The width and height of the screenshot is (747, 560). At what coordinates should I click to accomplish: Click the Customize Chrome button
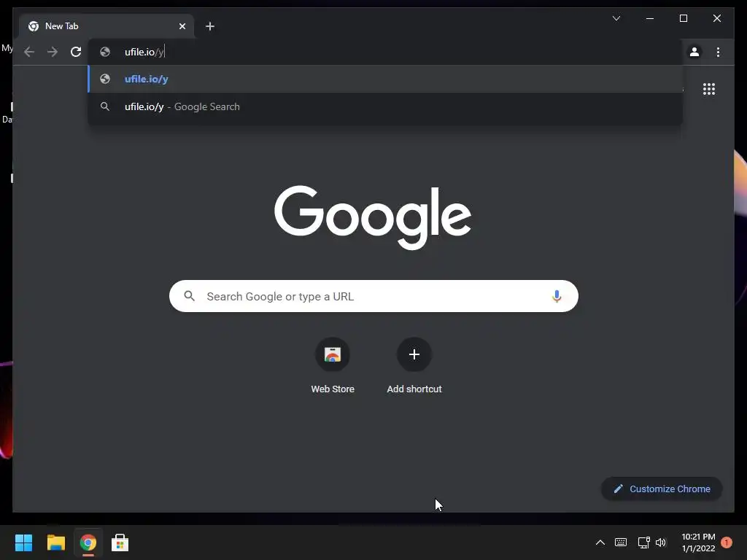click(662, 489)
